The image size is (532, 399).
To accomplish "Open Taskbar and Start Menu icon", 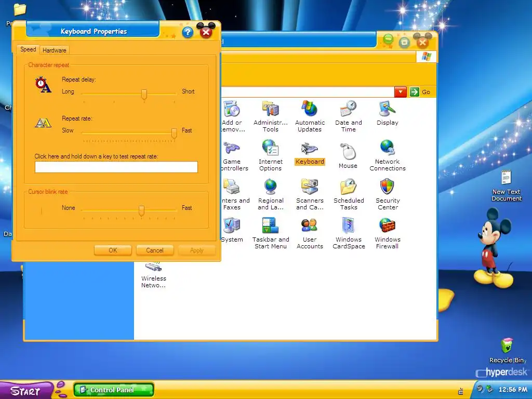I will (x=271, y=233).
